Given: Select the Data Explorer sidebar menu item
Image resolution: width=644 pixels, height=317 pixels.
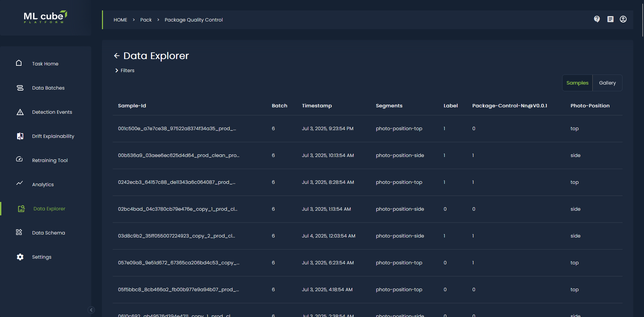Looking at the screenshot, I should pyautogui.click(x=49, y=209).
